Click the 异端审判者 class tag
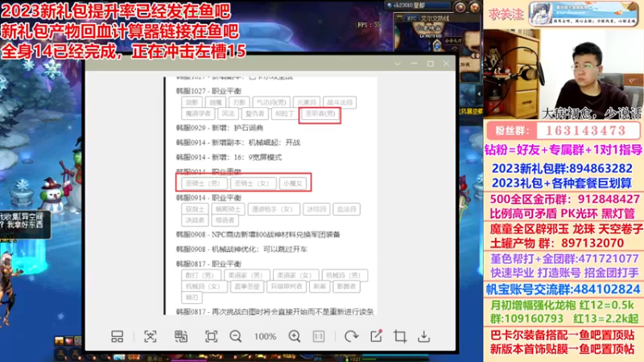This screenshot has width=644, height=362. (x=287, y=286)
